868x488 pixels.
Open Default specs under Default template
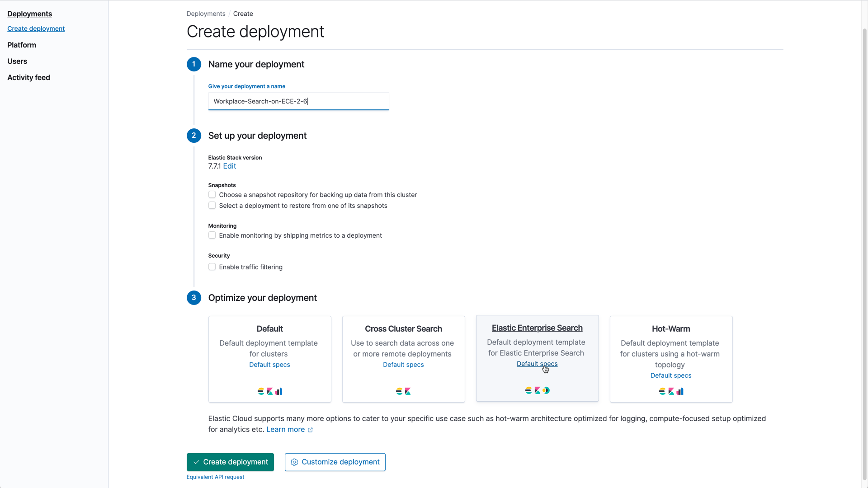click(269, 365)
